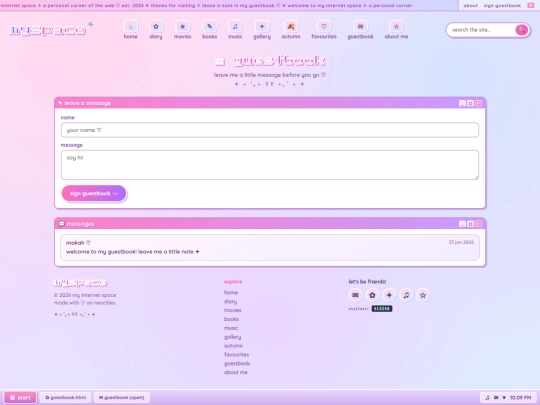Open the gallery sparkle icon
Screen dimensions: 540x405
(x=262, y=27)
